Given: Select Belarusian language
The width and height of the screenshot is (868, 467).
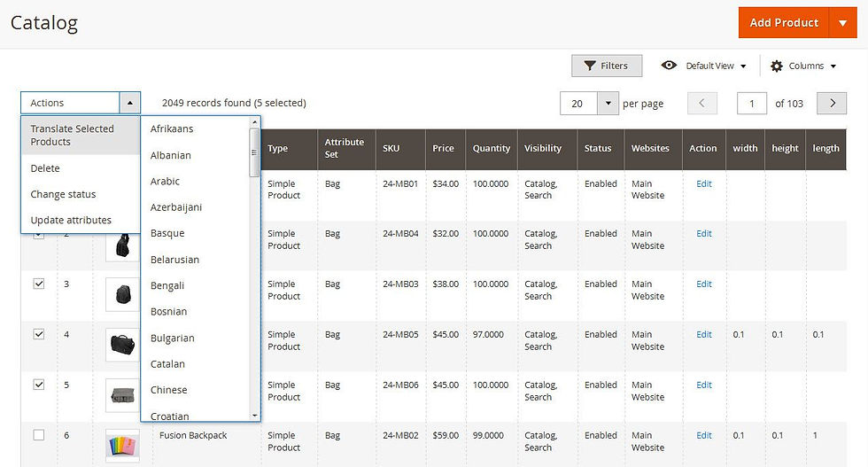Looking at the screenshot, I should [175, 260].
